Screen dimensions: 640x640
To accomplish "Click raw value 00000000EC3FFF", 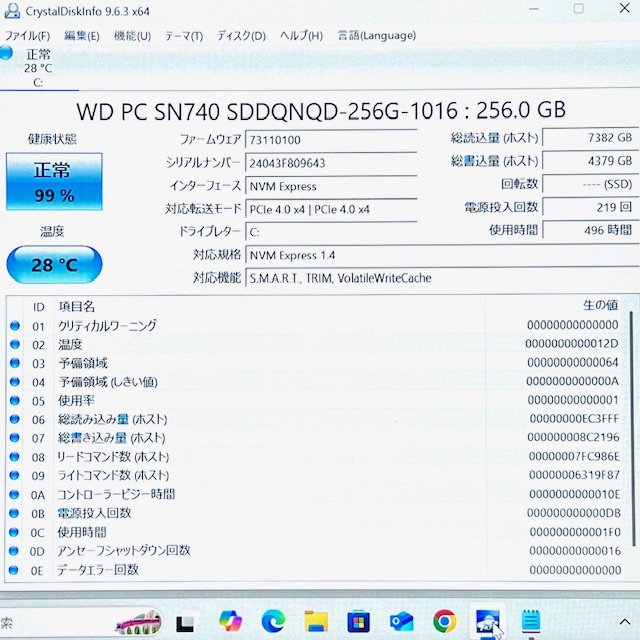I will point(574,419).
